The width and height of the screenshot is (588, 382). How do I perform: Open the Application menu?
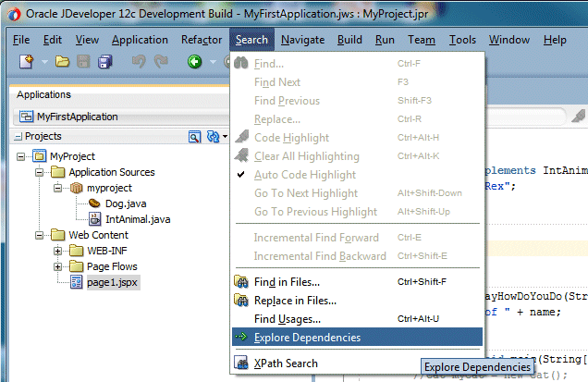pyautogui.click(x=140, y=40)
